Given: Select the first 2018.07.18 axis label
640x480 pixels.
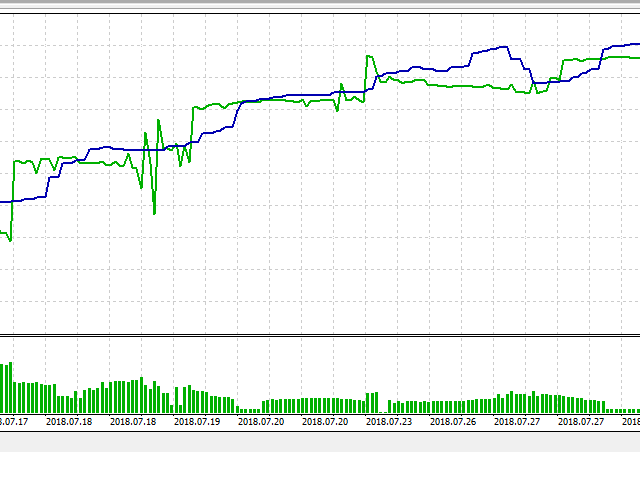Looking at the screenshot, I should coord(69,422).
